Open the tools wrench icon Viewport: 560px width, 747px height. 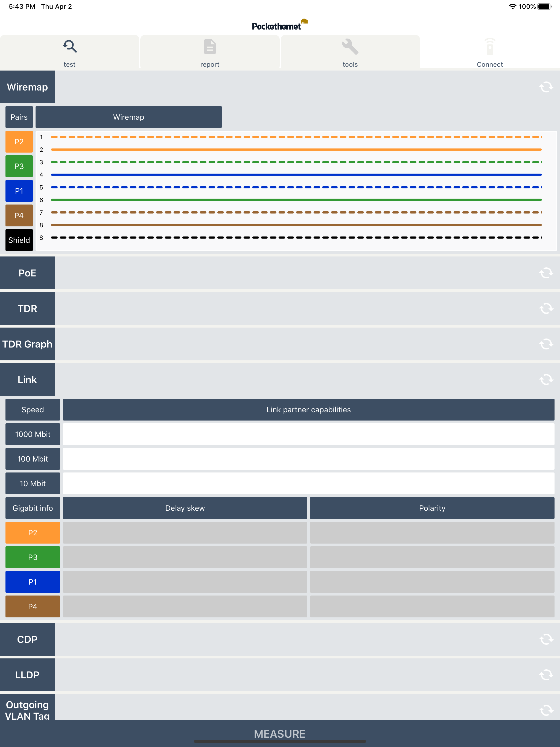coord(350,46)
